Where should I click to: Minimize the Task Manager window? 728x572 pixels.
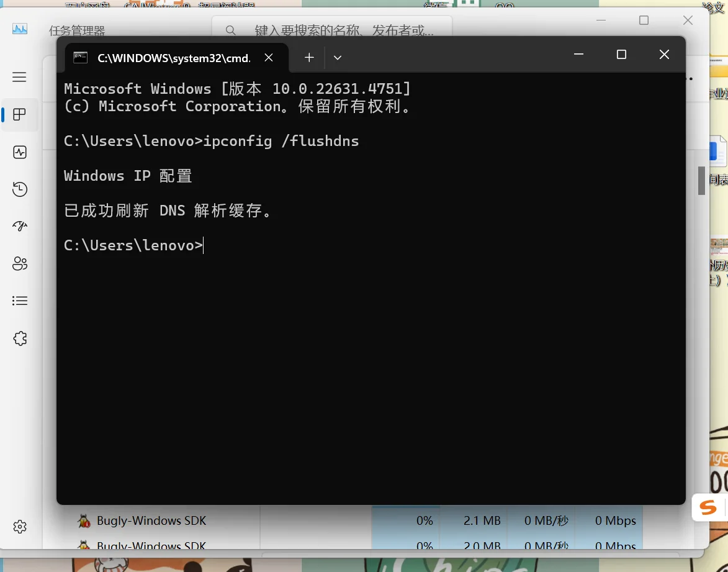click(601, 20)
